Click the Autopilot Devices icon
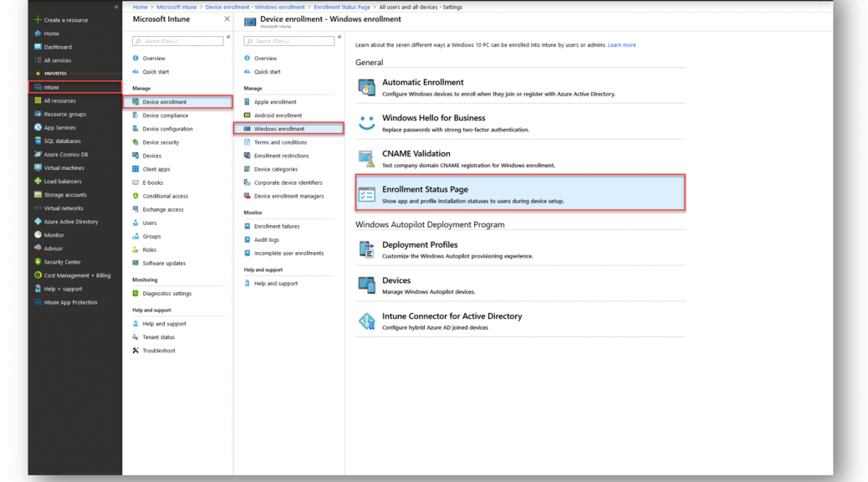Viewport: 868px width, 482px height. [366, 285]
